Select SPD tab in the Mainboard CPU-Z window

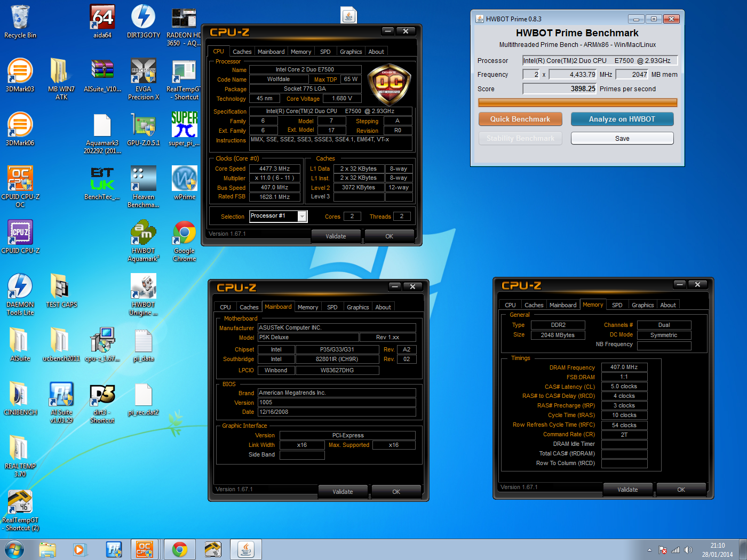(x=332, y=307)
